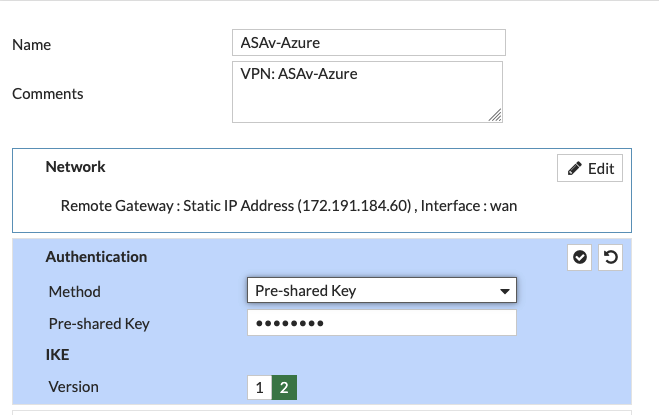Click the IKE subsection heading
This screenshot has width=659, height=415.
coord(57,355)
